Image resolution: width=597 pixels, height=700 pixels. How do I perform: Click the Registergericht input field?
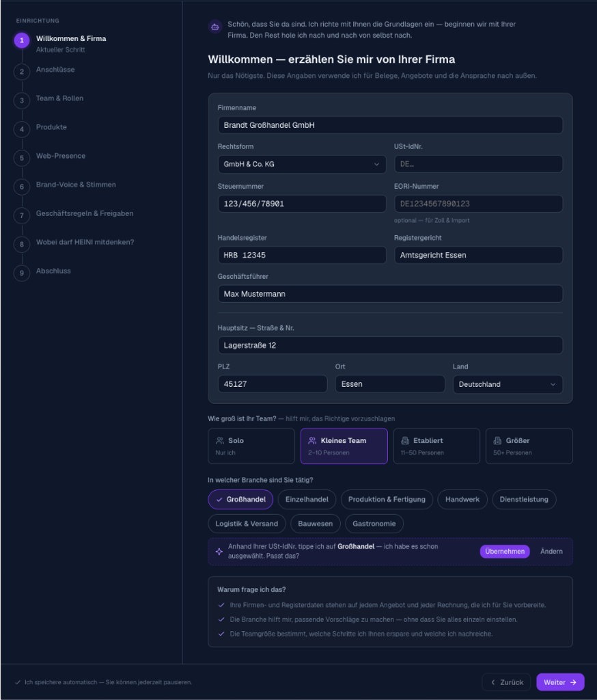[x=478, y=256]
